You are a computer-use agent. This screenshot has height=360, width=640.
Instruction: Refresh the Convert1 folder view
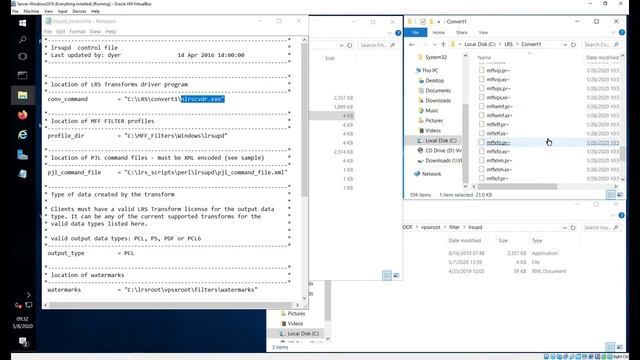click(x=573, y=44)
